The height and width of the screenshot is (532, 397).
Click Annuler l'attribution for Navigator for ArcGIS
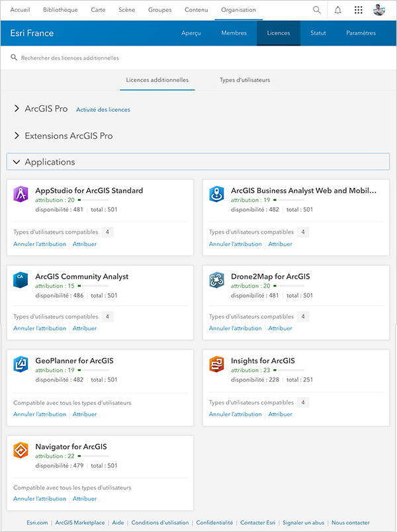tap(40, 499)
